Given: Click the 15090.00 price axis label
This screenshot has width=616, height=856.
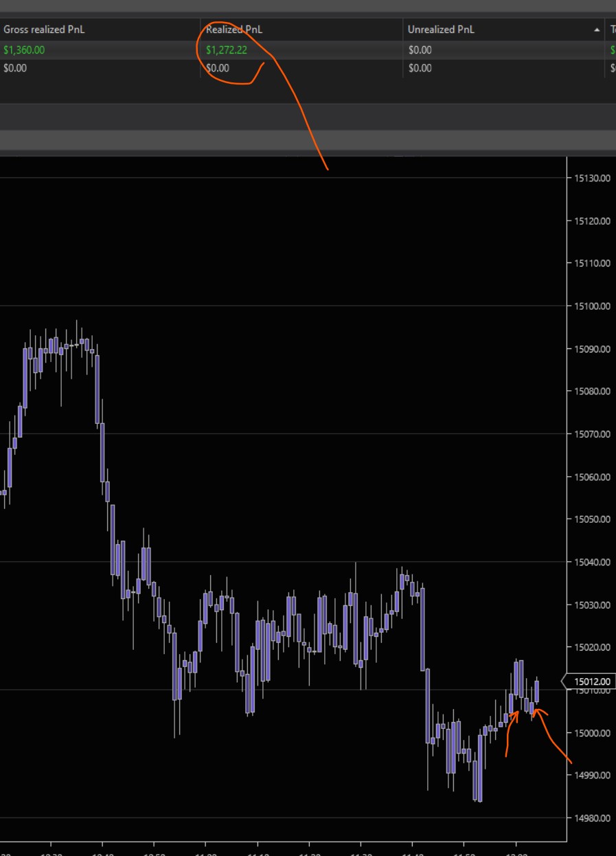Looking at the screenshot, I should (x=591, y=349).
